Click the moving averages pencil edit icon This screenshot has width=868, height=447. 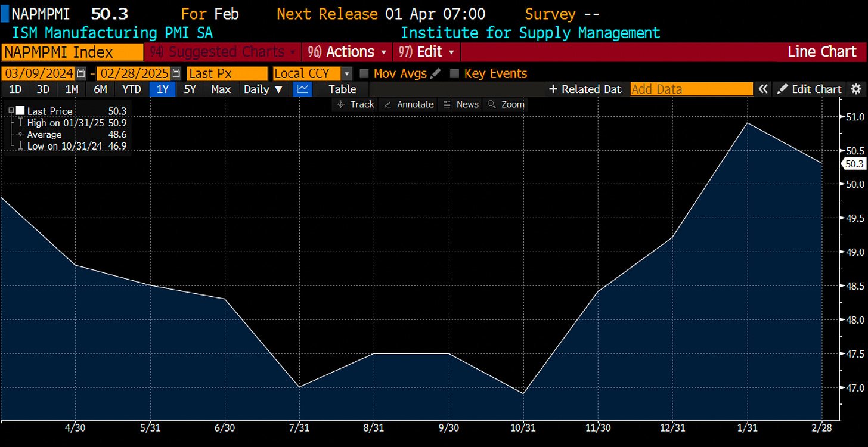click(x=436, y=74)
